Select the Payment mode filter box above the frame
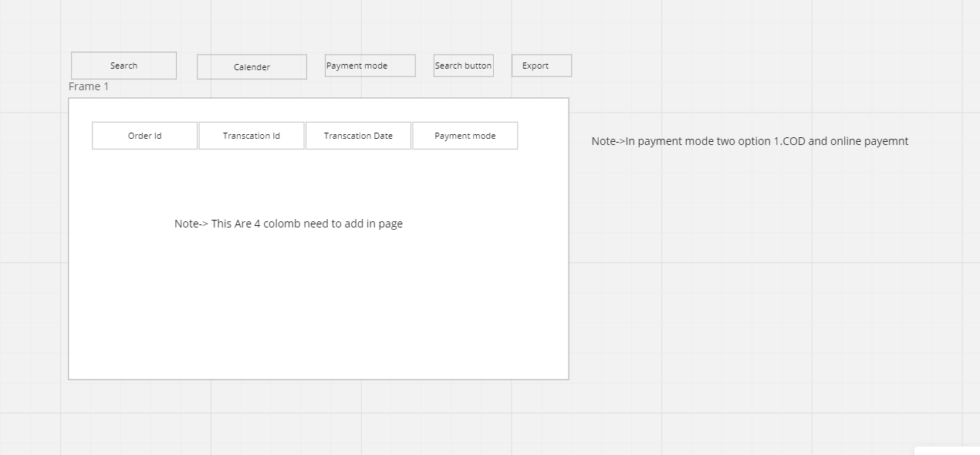Image resolution: width=980 pixels, height=455 pixels. pos(370,66)
